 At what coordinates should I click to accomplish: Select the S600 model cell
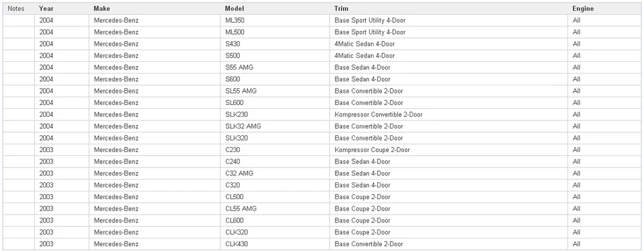point(275,79)
